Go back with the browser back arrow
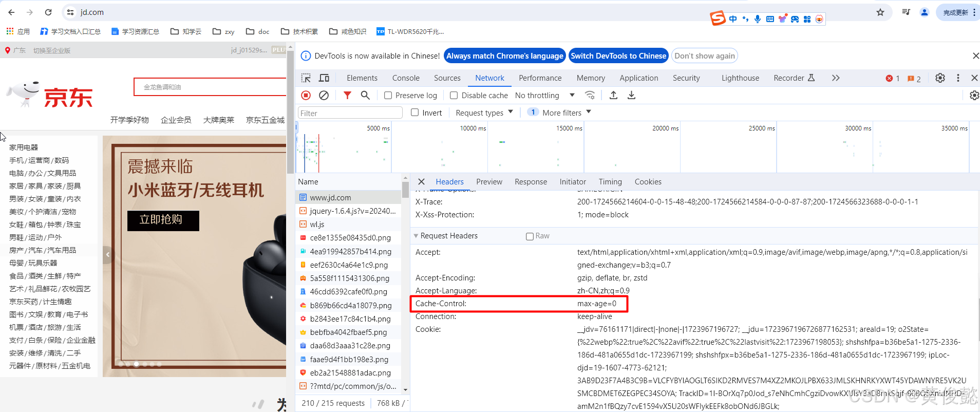 pos(11,12)
